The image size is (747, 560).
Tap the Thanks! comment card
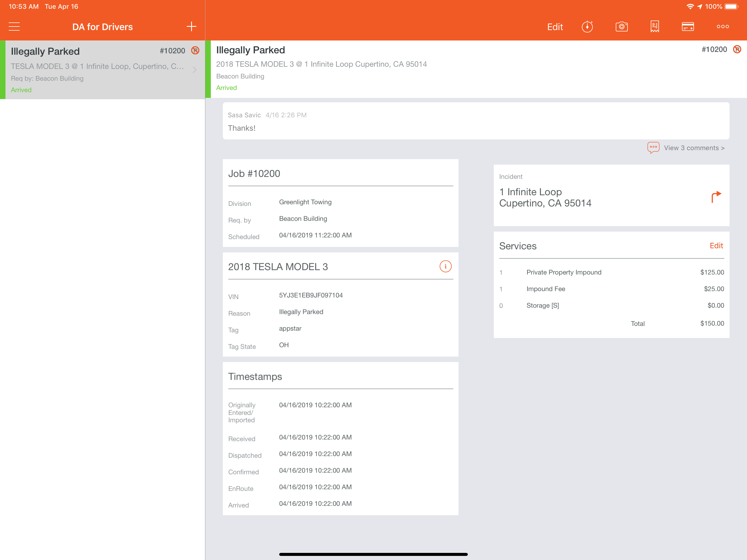click(x=476, y=121)
